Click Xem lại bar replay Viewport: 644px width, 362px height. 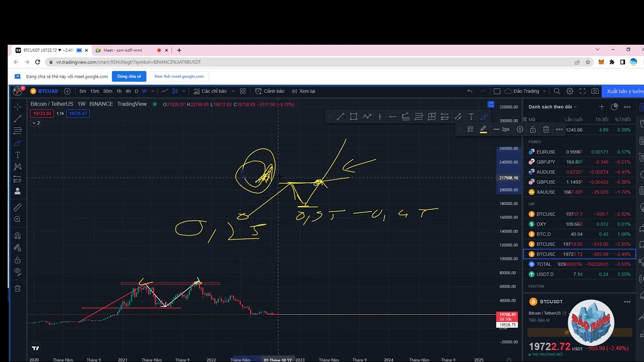click(302, 91)
